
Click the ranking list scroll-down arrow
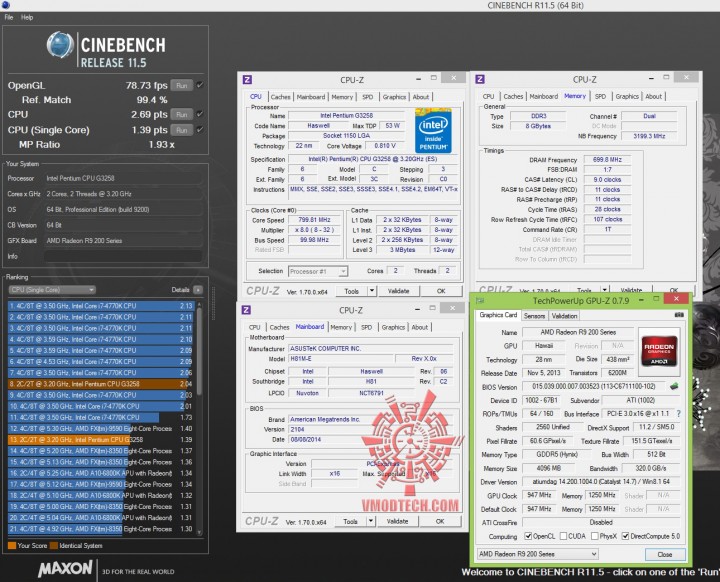click(x=199, y=532)
